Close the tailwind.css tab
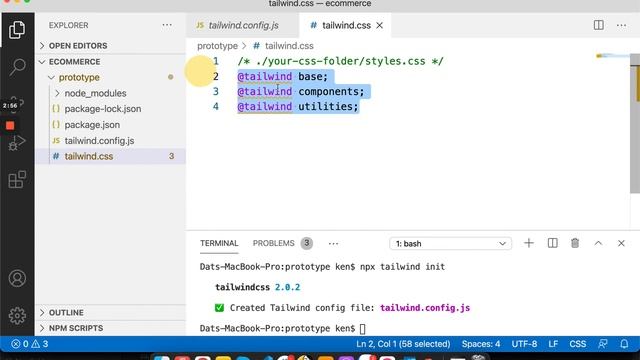 (x=380, y=25)
